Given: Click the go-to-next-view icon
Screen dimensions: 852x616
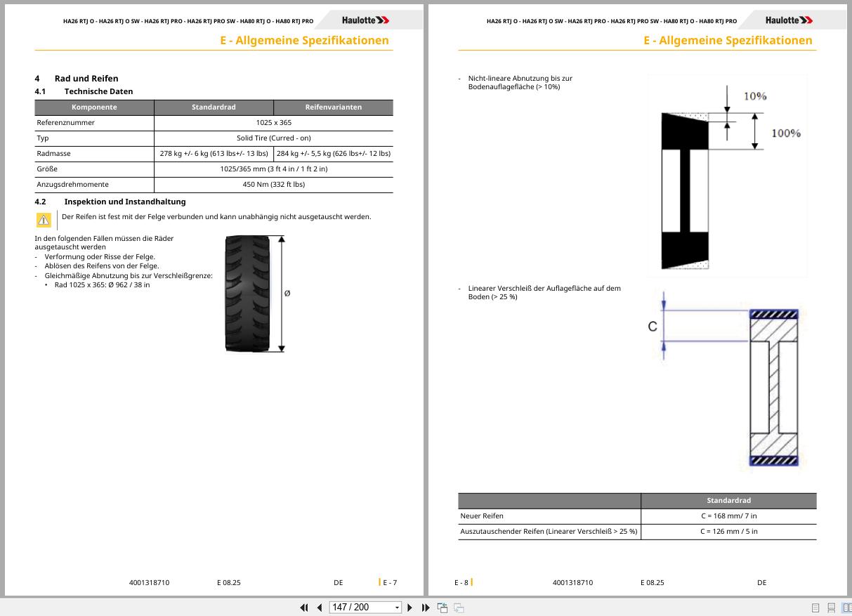Looking at the screenshot, I should click(x=459, y=608).
